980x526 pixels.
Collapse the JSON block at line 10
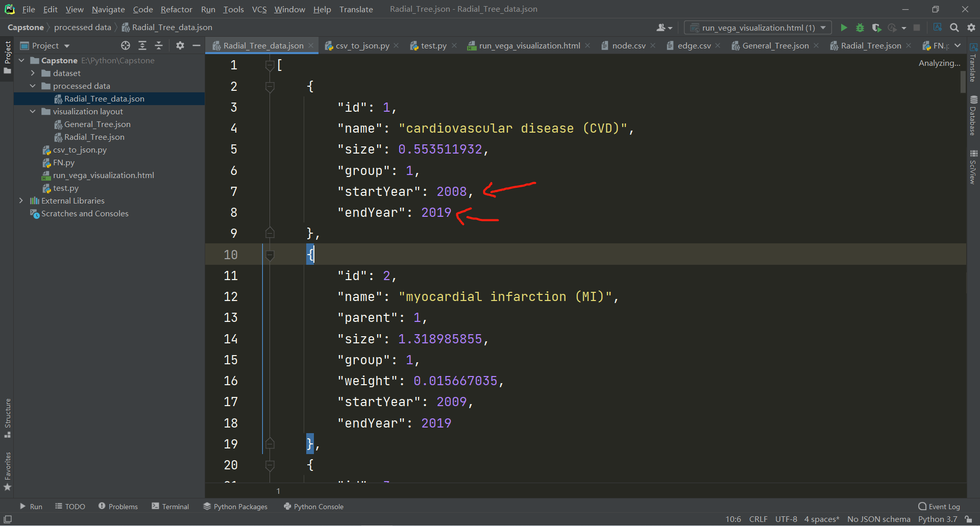270,255
